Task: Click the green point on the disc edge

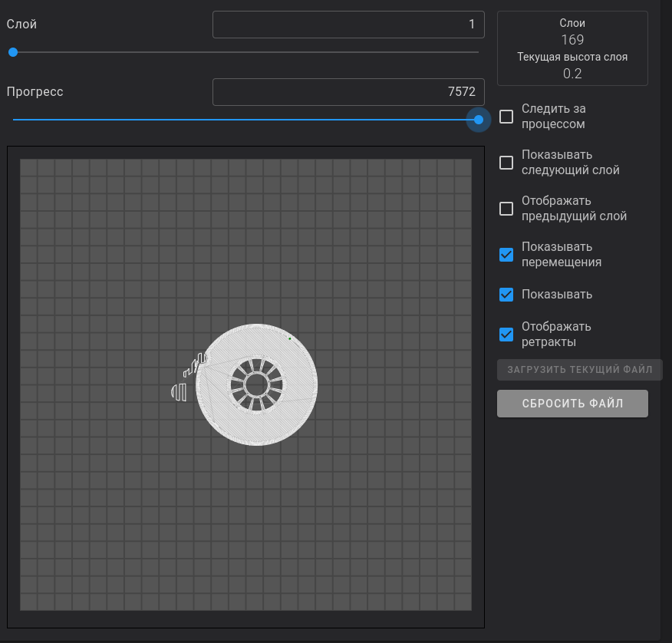Action: 289,338
